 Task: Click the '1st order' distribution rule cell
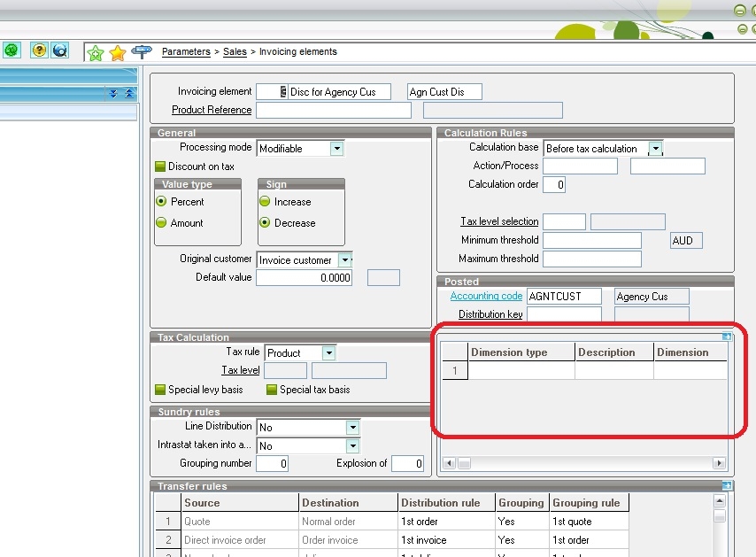[x=446, y=522]
